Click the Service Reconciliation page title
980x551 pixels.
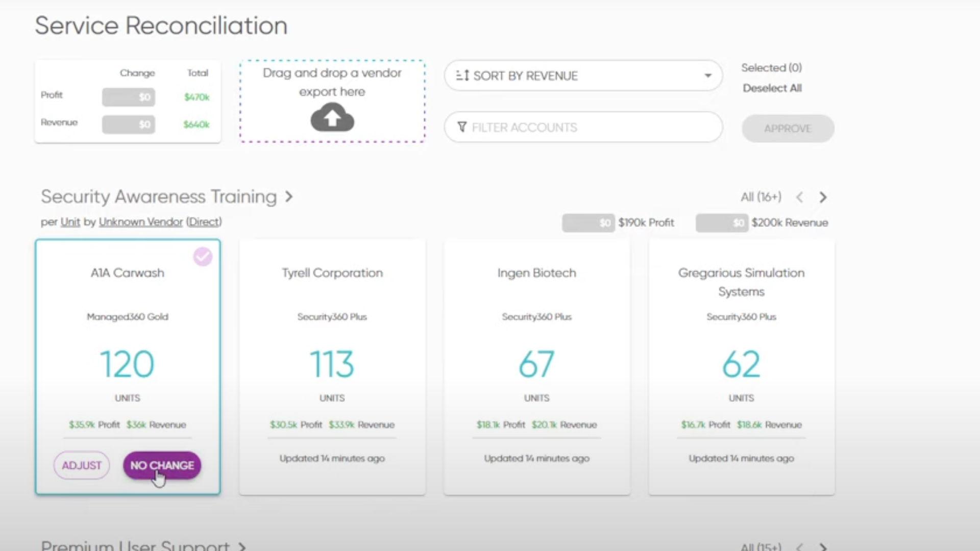pos(161,26)
